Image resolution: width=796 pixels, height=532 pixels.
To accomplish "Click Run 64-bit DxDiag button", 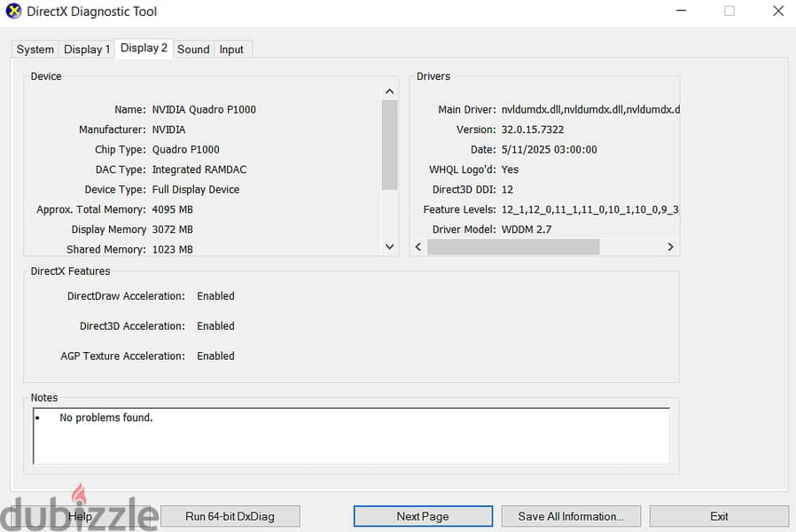I will (x=230, y=516).
